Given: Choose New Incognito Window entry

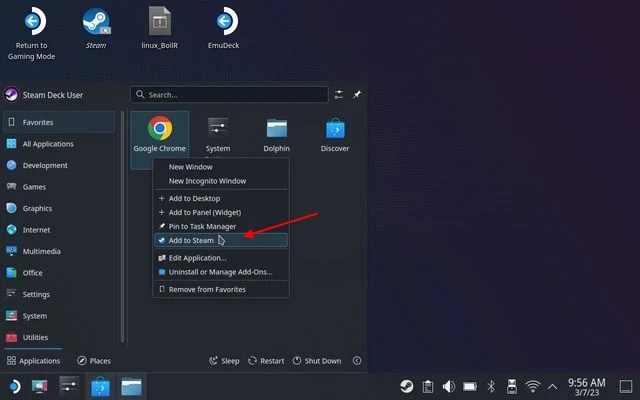Looking at the screenshot, I should coord(221,181).
